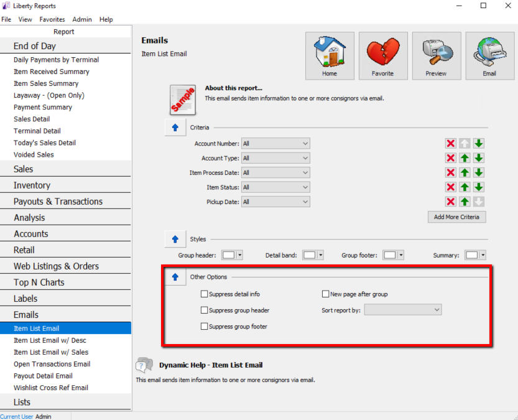Pick Detail band style color
Image resolution: width=518 pixels, height=420 pixels.
(313, 255)
